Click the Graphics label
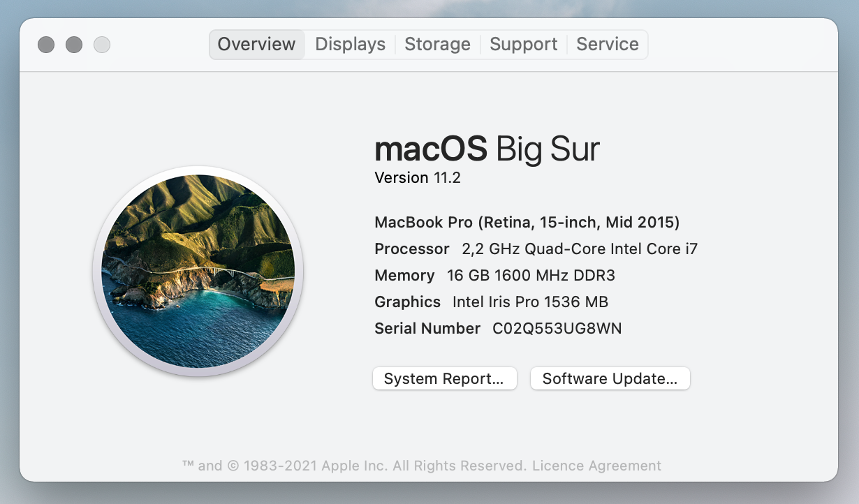This screenshot has width=859, height=504. [x=408, y=302]
